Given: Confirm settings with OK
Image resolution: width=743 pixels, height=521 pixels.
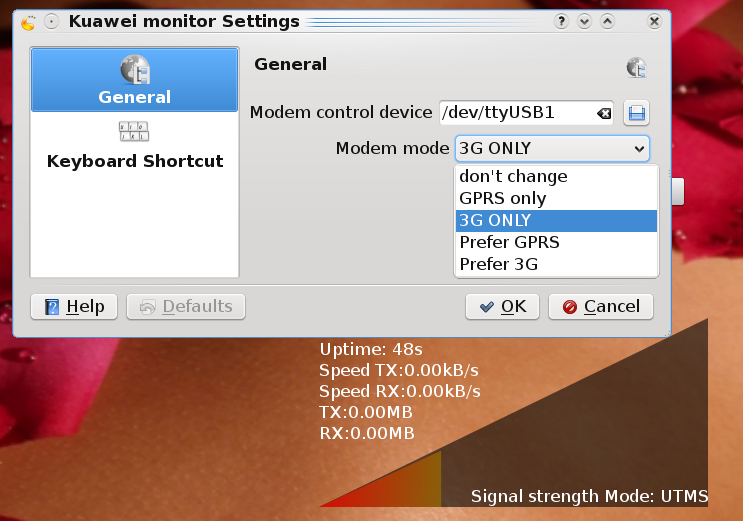Looking at the screenshot, I should [502, 307].
